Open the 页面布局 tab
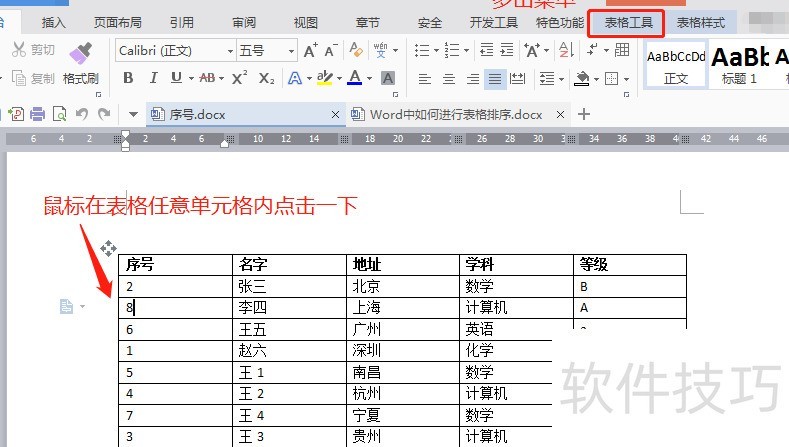 click(118, 23)
